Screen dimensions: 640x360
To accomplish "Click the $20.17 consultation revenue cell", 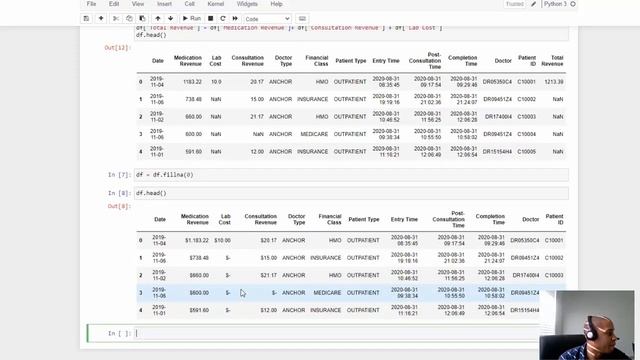I will pyautogui.click(x=269, y=240).
